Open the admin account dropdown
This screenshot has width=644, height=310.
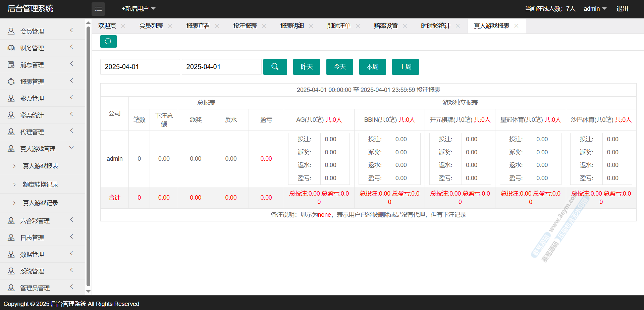(595, 9)
